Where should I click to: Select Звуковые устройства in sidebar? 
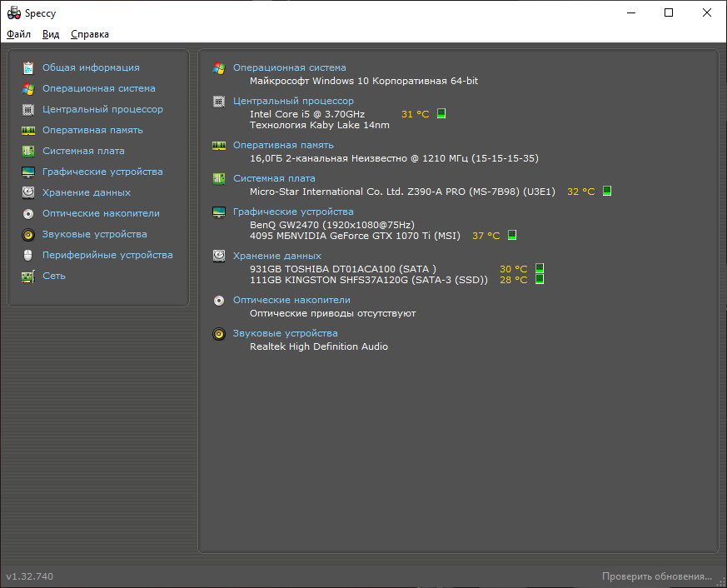(x=95, y=234)
